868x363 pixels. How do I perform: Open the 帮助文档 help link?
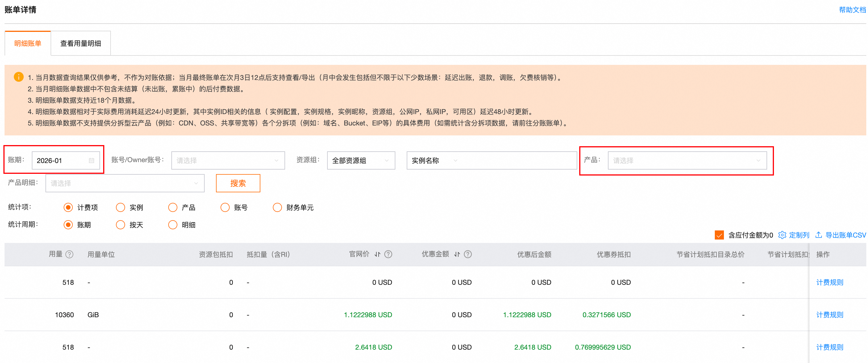(852, 10)
